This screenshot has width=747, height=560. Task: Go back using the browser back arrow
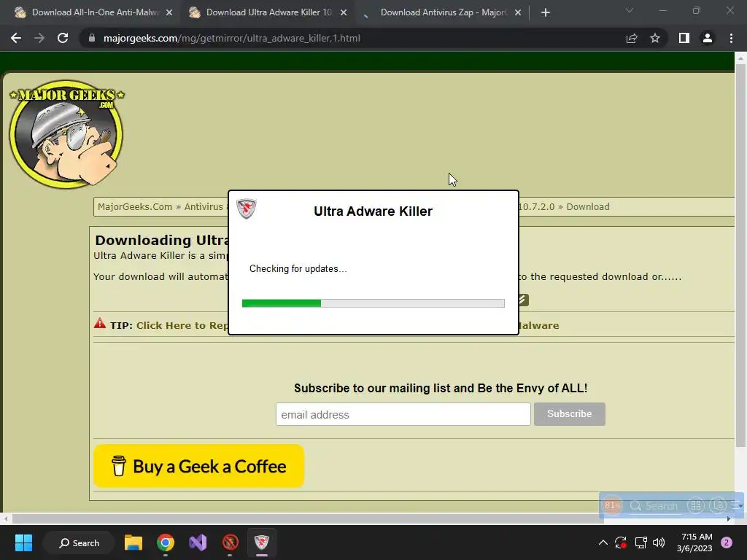coord(16,38)
